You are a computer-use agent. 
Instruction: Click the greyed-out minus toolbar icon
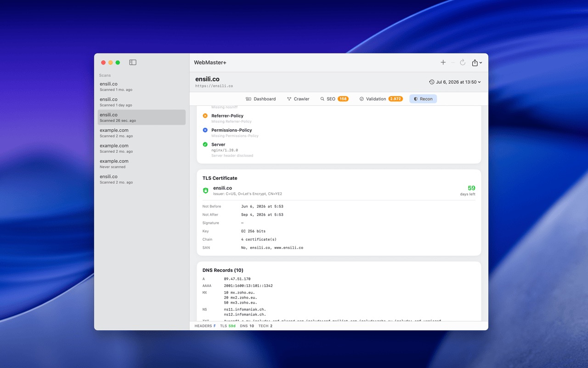[x=452, y=63]
